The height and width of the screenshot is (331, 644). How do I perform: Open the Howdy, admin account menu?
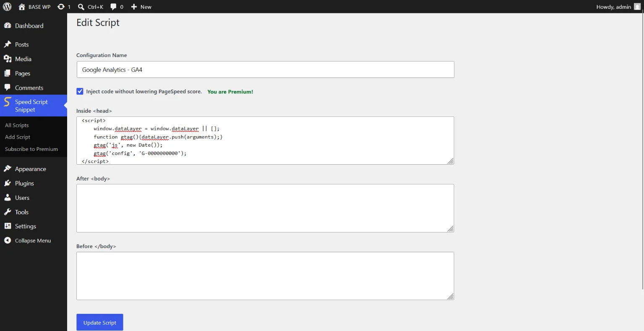(618, 7)
